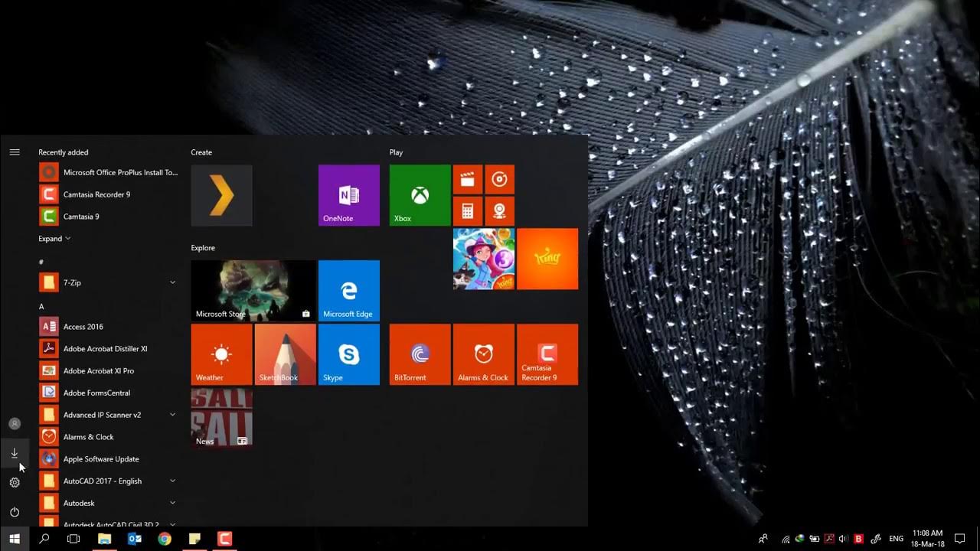Open Adobe Acrobat Distiller XI
This screenshot has height=551, width=980.
point(109,349)
